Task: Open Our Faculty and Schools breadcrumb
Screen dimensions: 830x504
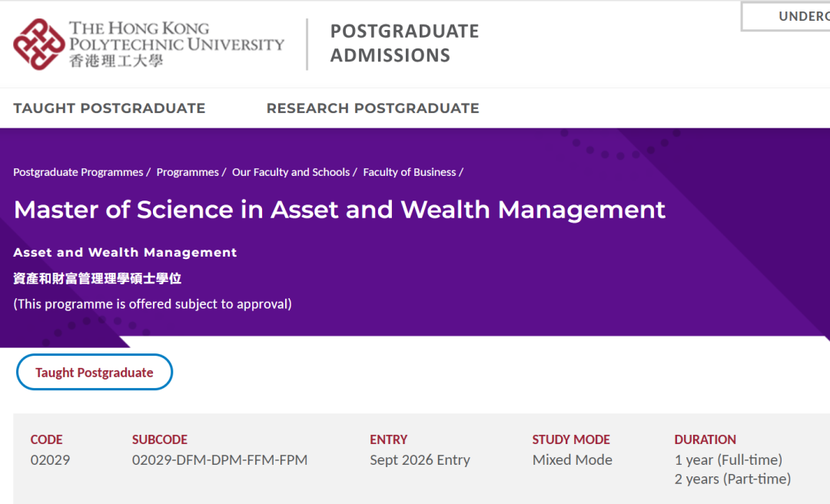Action: 290,172
